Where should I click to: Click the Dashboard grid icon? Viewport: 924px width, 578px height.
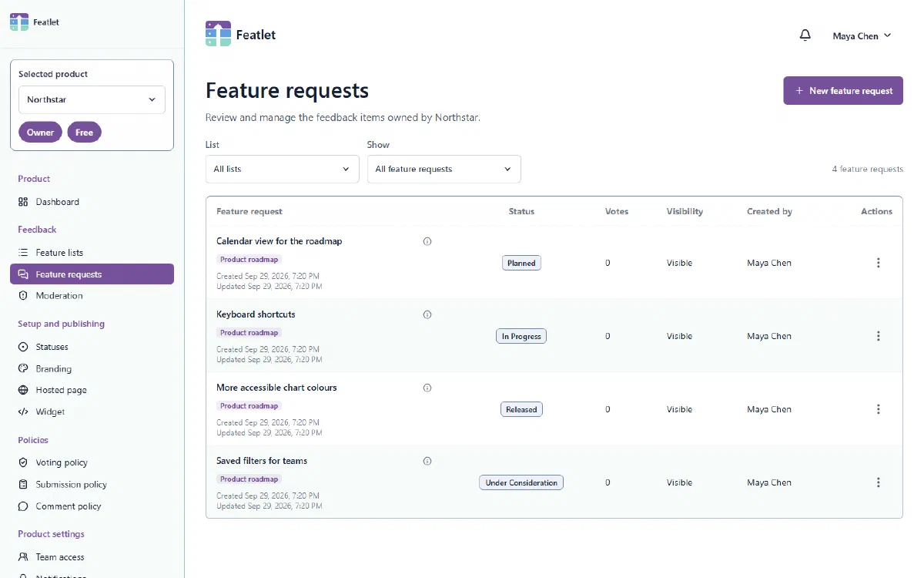[x=23, y=202]
